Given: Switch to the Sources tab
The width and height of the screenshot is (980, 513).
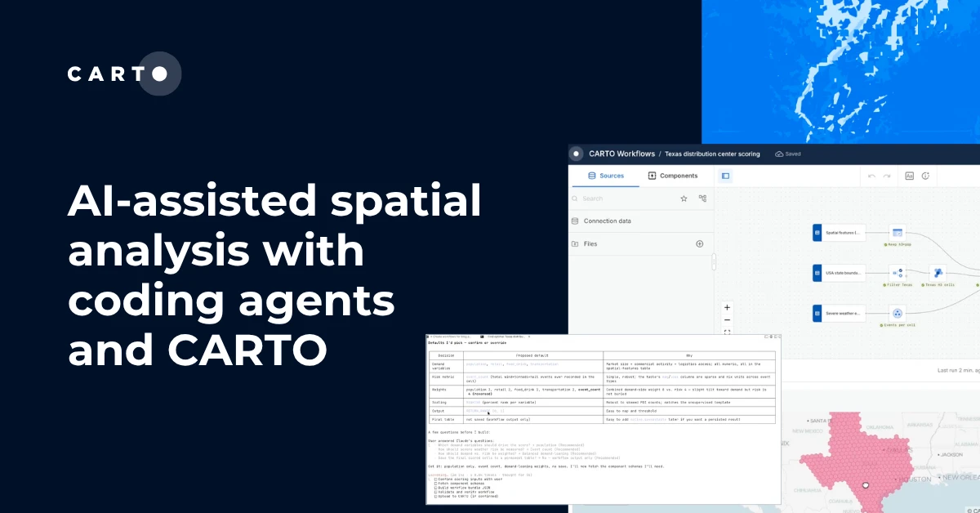Looking at the screenshot, I should point(606,176).
